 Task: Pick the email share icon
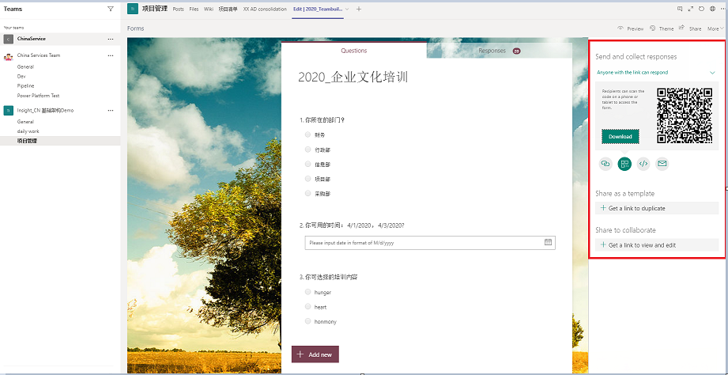(662, 163)
